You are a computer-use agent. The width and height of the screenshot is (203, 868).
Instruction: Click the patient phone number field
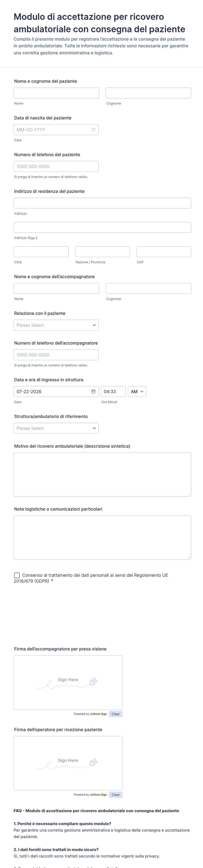pos(56,167)
